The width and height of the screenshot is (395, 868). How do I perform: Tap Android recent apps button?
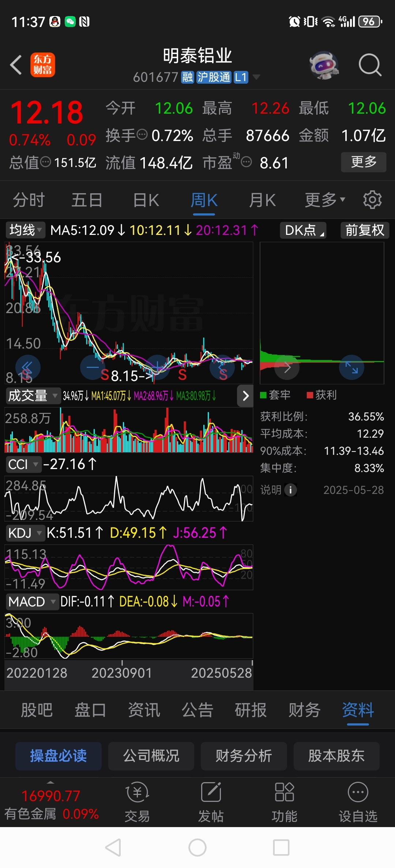[x=281, y=848]
